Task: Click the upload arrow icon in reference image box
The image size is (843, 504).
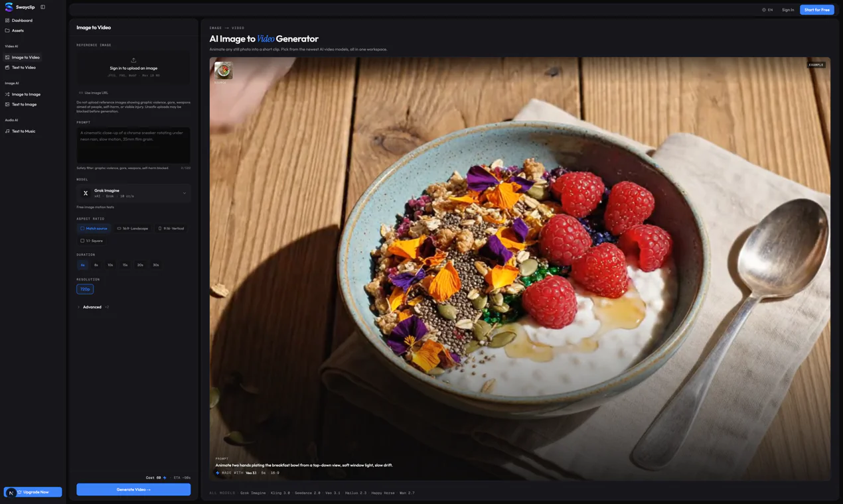Action: [133, 60]
